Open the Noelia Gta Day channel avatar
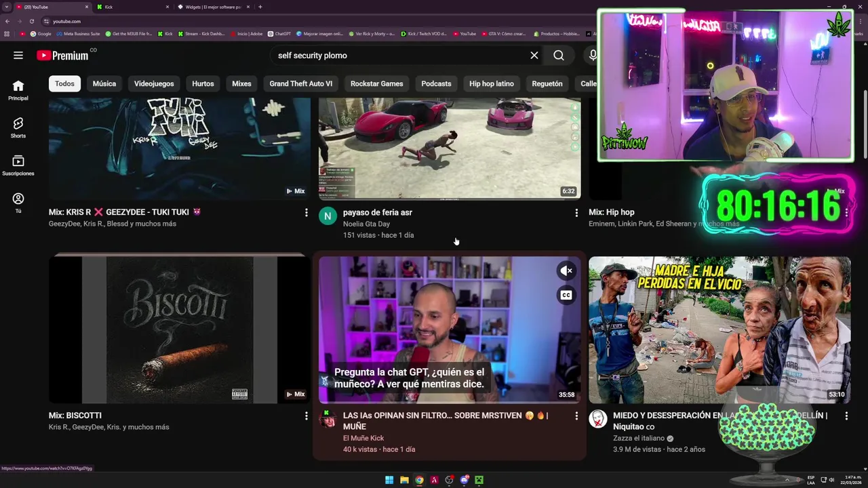 tap(328, 216)
